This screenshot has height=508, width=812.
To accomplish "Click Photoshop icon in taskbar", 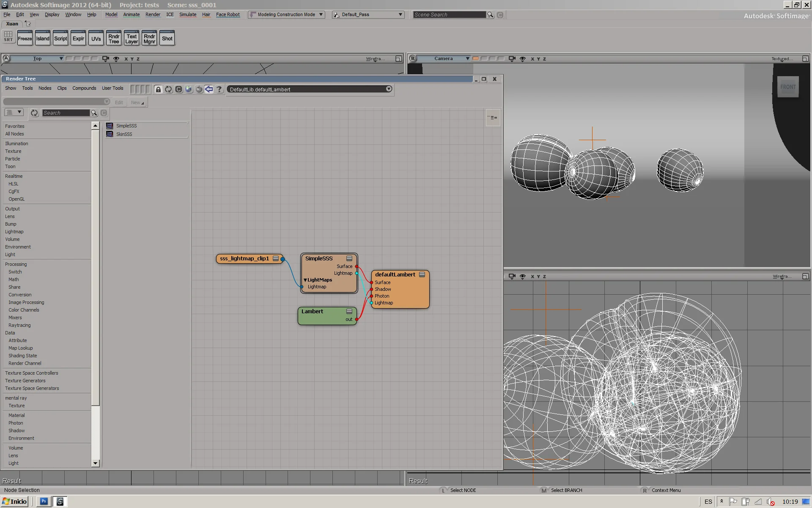I will click(x=44, y=502).
